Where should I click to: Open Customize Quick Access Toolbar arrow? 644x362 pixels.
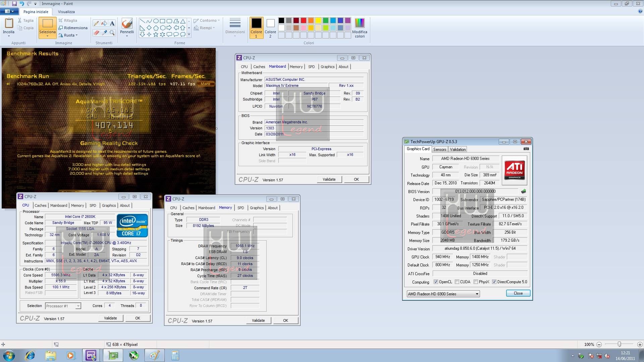click(35, 4)
